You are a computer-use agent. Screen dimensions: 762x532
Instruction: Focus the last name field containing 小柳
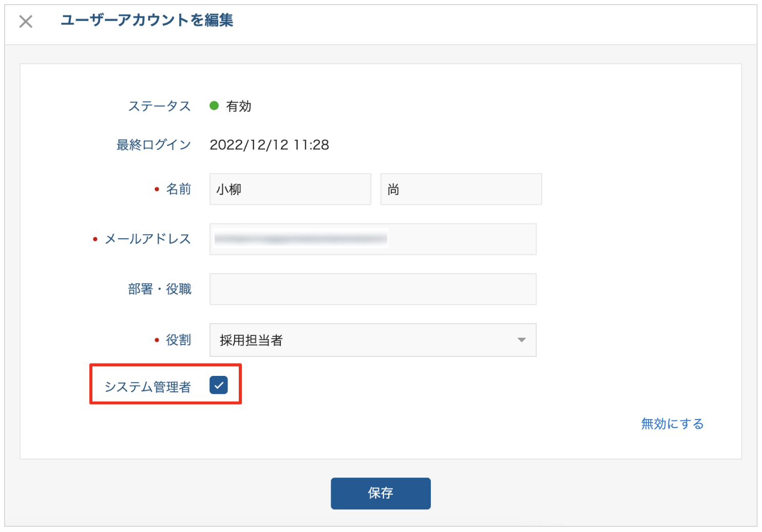(290, 189)
